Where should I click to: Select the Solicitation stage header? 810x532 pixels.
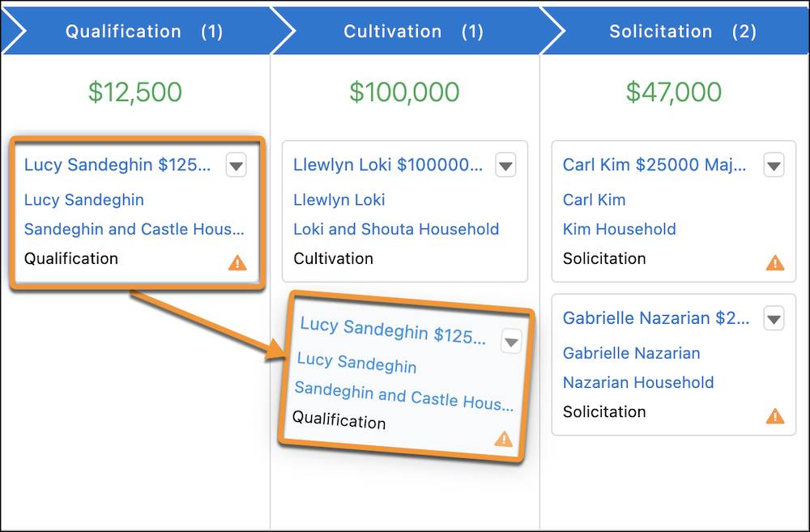[661, 31]
